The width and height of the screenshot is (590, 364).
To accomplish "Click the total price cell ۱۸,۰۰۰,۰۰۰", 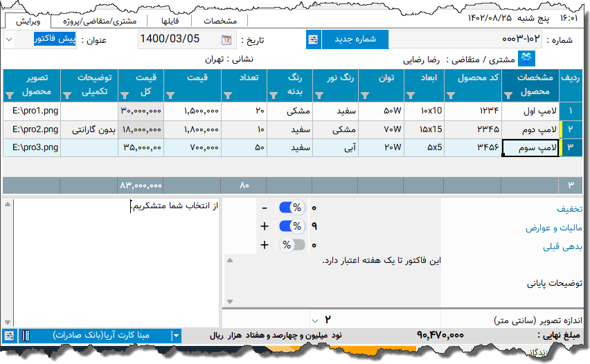I will click(141, 129).
